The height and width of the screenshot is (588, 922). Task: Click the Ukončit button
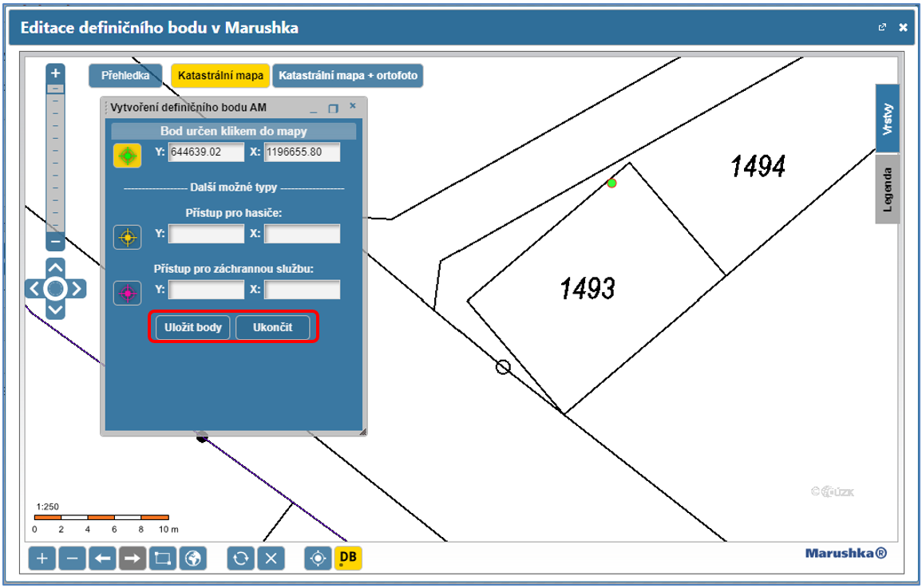(x=272, y=328)
